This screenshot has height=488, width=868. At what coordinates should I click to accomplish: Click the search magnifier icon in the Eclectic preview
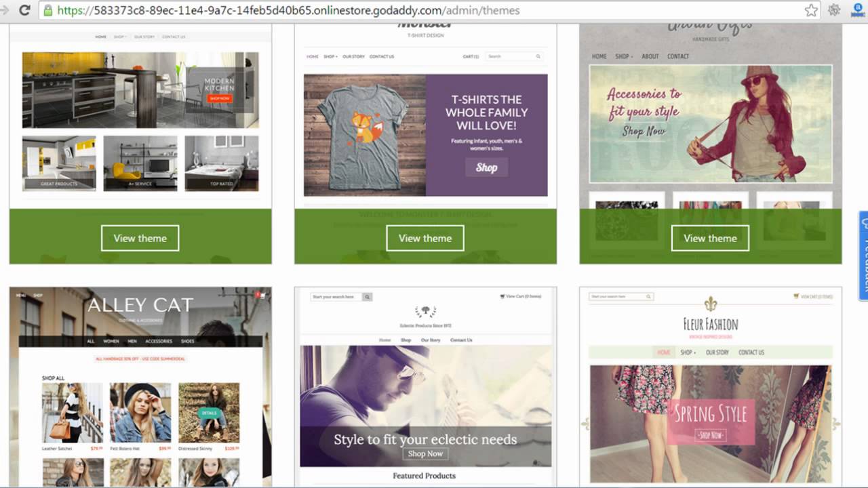click(368, 297)
